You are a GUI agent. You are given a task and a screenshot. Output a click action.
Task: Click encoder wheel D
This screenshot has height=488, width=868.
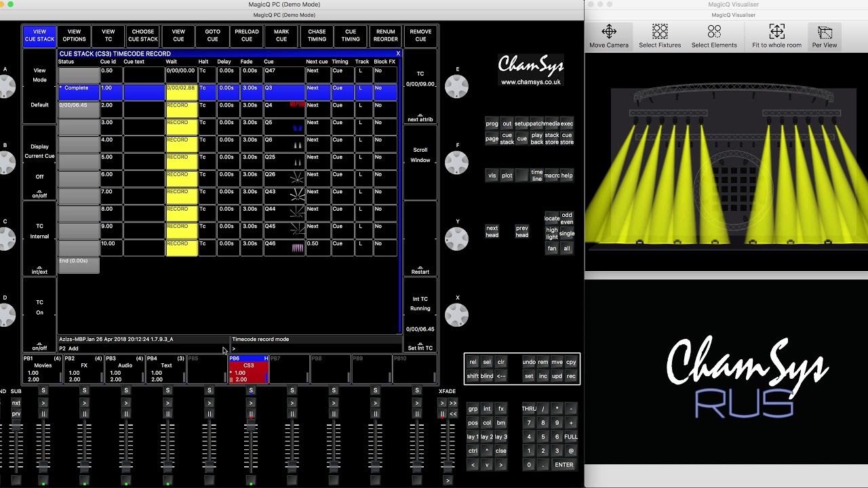pyautogui.click(x=6, y=314)
